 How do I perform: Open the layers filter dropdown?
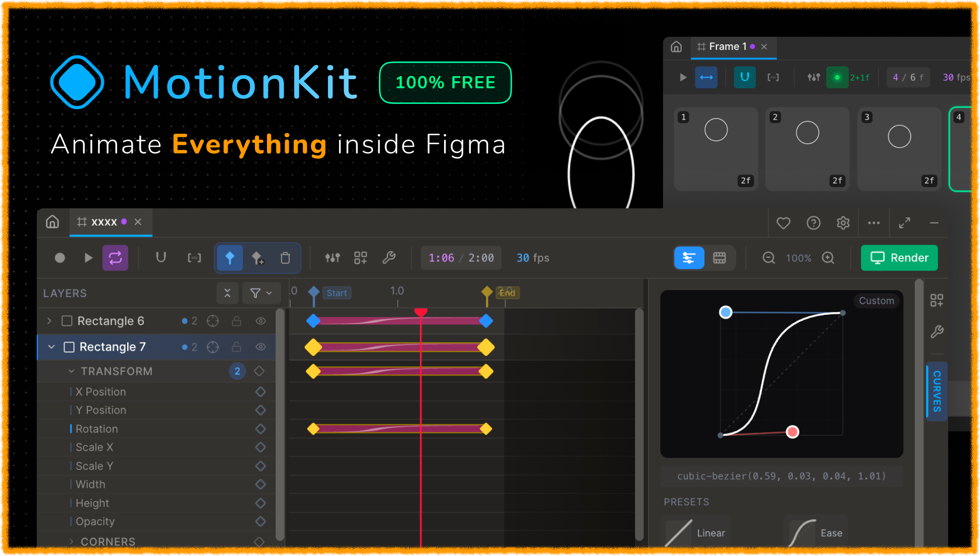pos(261,293)
